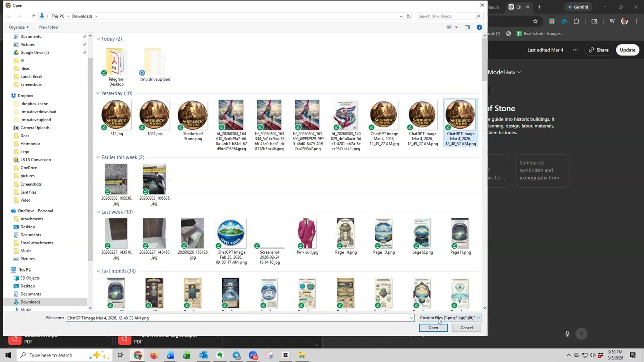Collapse the Earlier this week (2) group

click(x=98, y=157)
